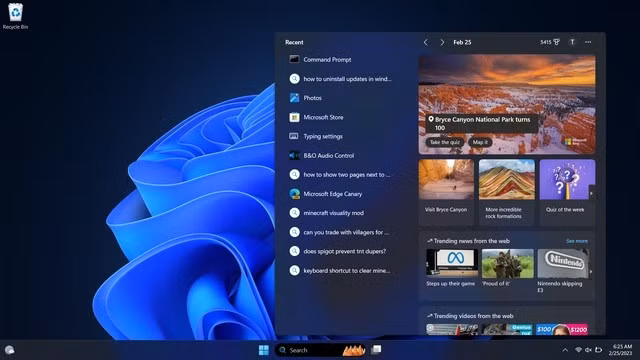The height and width of the screenshot is (360, 640).
Task: Click the Microsoft Bing logo on image
Action: 576,142
